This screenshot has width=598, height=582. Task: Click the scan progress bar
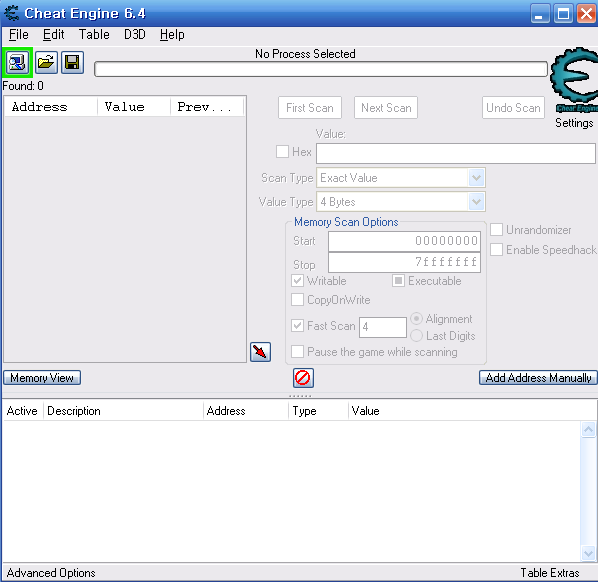click(321, 69)
